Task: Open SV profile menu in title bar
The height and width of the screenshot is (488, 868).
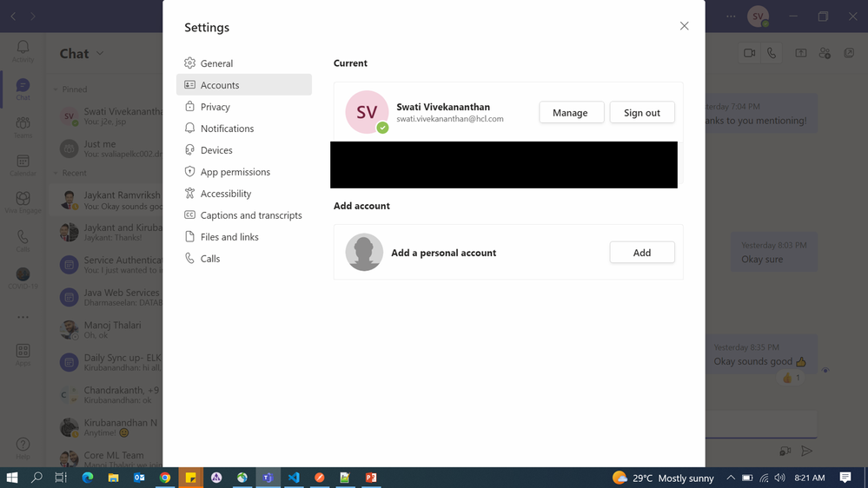Action: click(x=759, y=16)
